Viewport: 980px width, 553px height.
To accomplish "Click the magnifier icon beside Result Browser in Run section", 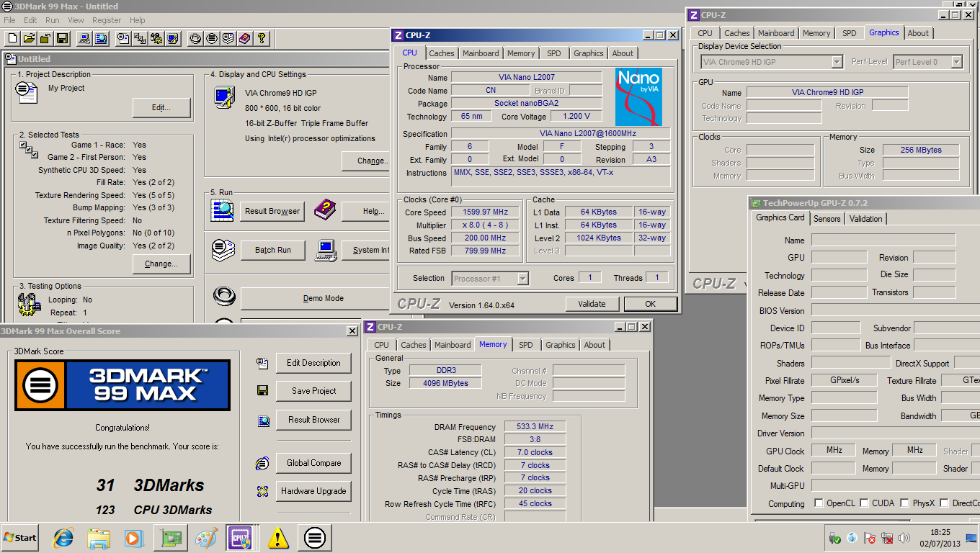I will pyautogui.click(x=223, y=210).
